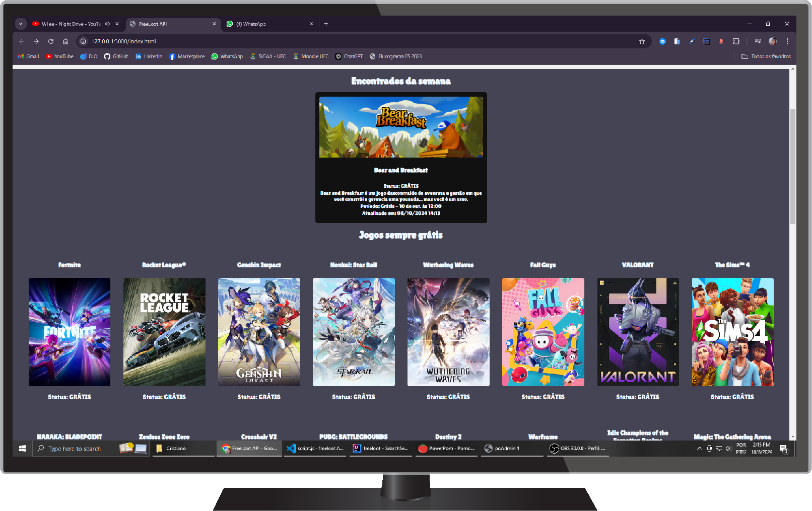The height and width of the screenshot is (511, 812).
Task: Select the FreeLoot API tab
Action: coord(173,24)
